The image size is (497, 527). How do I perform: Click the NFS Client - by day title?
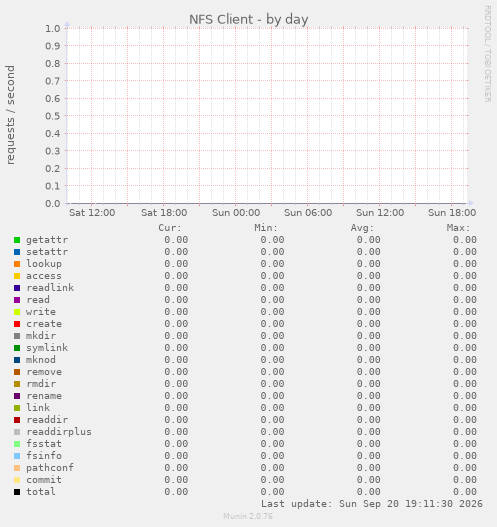pyautogui.click(x=249, y=19)
